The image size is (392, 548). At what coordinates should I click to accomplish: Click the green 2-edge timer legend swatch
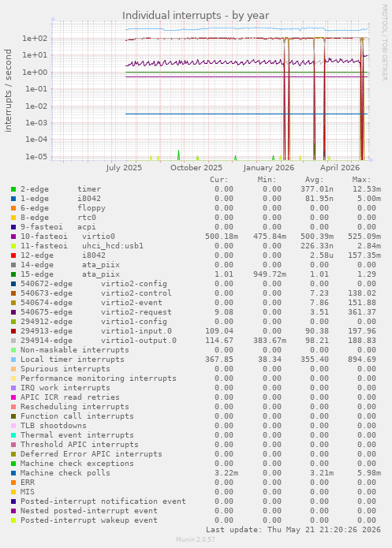coord(13,189)
